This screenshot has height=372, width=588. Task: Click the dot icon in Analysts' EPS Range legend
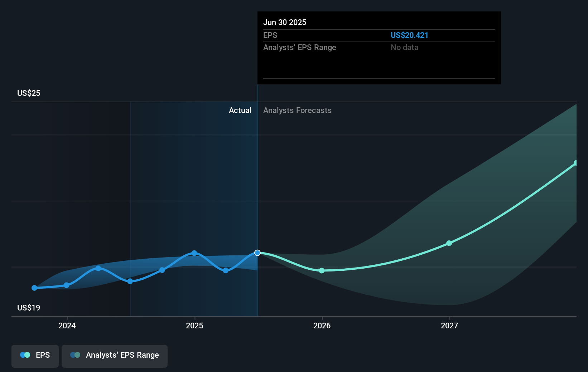coord(75,355)
